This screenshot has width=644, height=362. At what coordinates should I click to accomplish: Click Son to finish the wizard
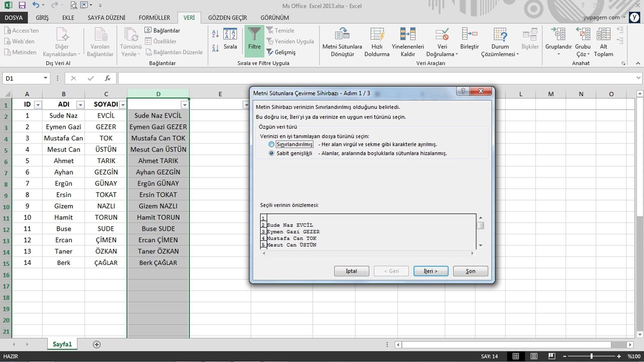(470, 271)
